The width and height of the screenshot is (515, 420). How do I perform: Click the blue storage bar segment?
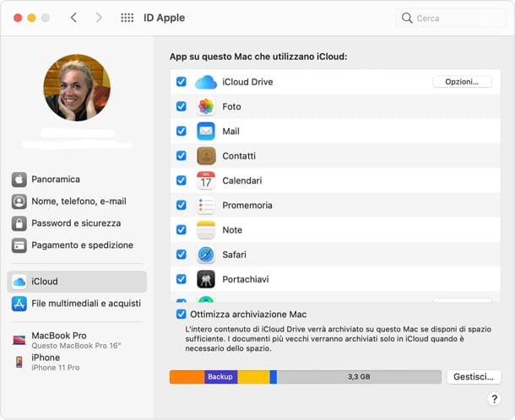274,377
